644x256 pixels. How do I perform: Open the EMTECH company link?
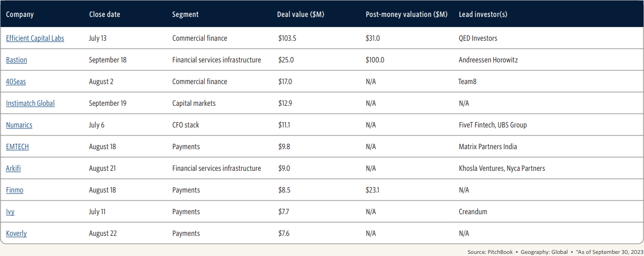point(17,147)
